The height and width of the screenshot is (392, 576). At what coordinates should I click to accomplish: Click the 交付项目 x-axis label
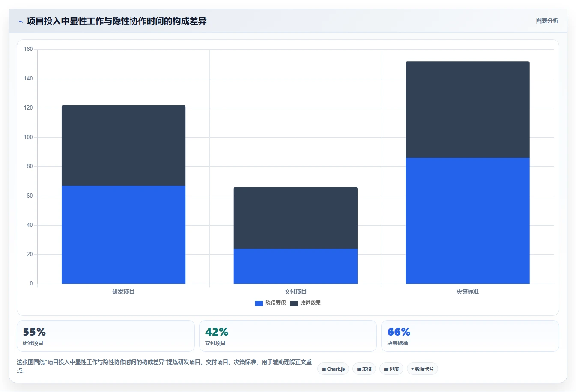295,291
